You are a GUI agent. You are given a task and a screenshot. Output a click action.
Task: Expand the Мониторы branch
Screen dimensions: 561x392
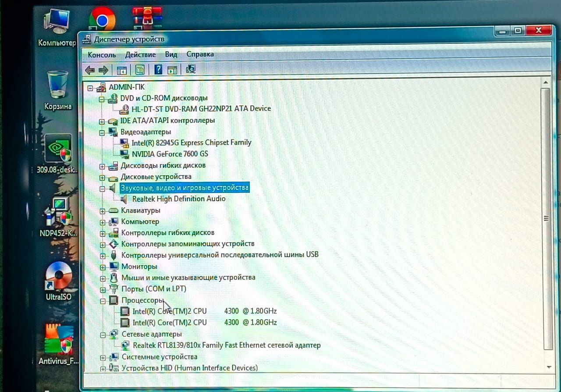click(x=102, y=267)
